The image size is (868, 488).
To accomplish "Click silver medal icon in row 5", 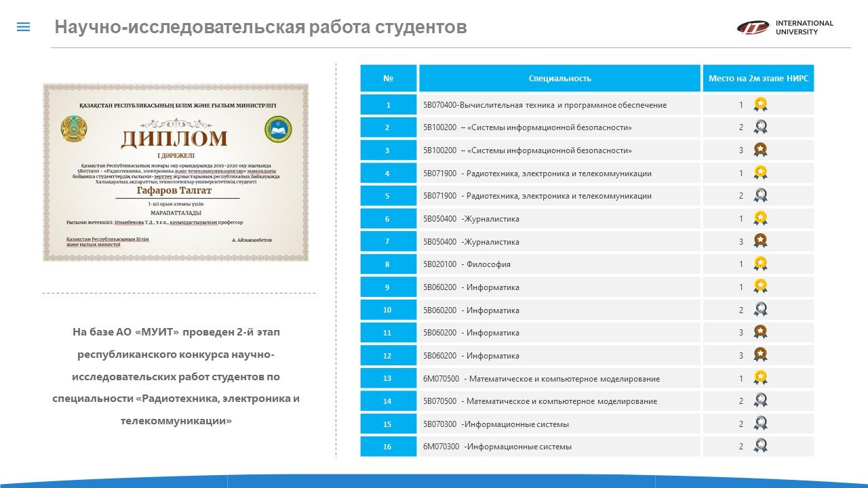I will [761, 196].
